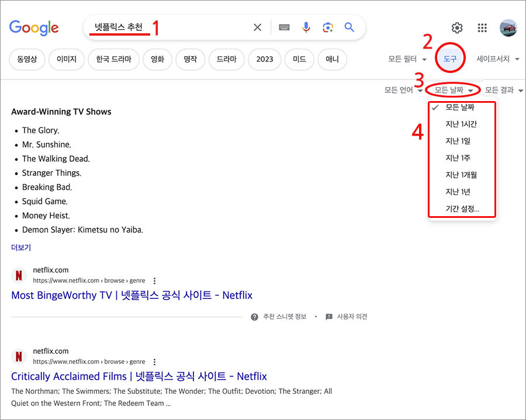This screenshot has height=420, width=526.
Task: Toggle the 도구 tools button
Action: (x=450, y=58)
